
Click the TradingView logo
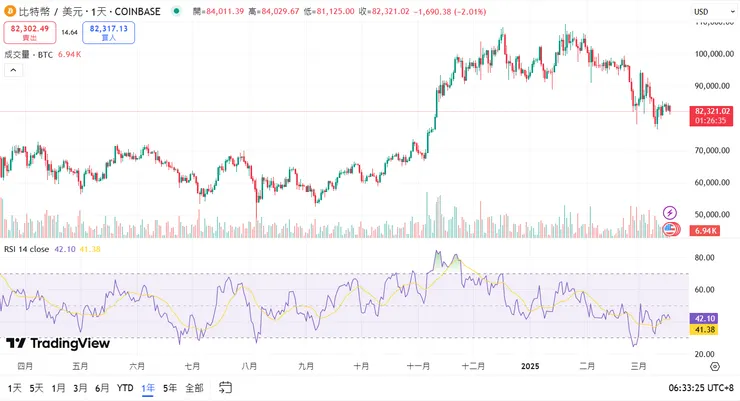click(x=58, y=343)
